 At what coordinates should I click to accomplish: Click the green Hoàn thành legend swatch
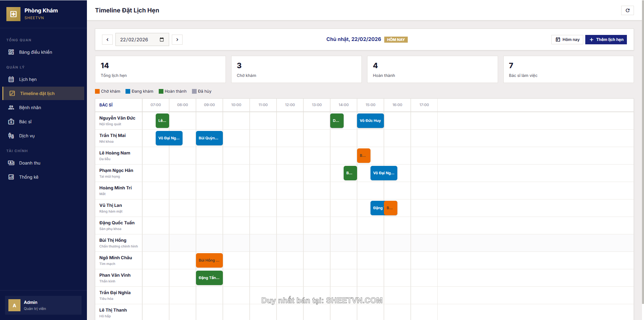(161, 91)
